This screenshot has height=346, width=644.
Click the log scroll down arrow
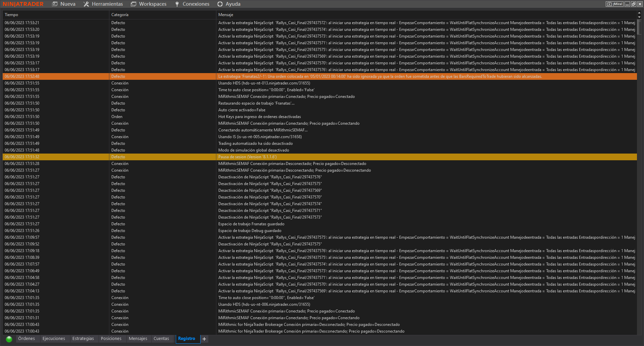[639, 17]
